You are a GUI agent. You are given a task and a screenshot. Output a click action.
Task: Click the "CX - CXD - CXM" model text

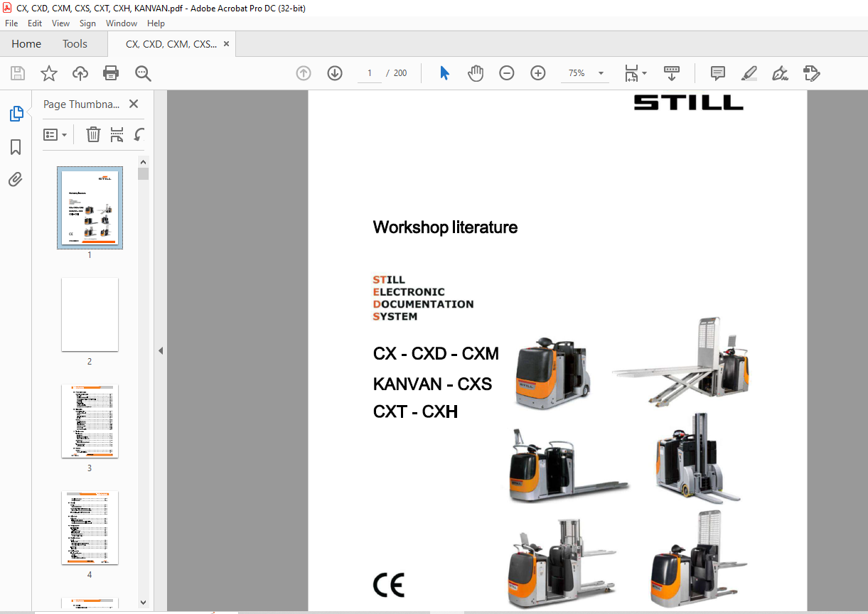[x=436, y=353]
